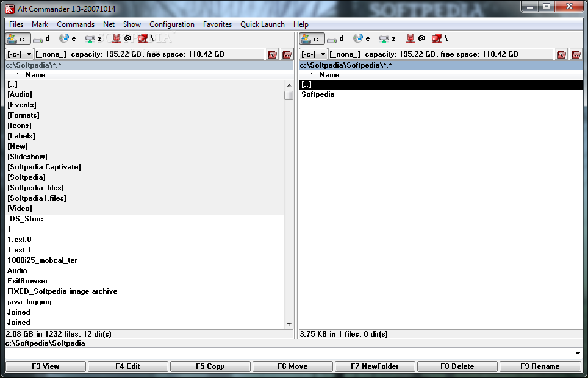Viewport: 588px width, 378px height.
Task: Click the command line input field
Action: [x=289, y=354]
